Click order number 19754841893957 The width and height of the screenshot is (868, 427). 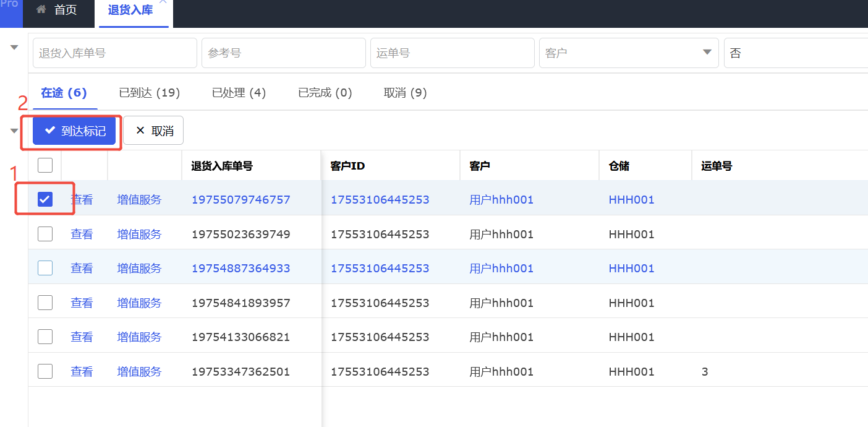point(241,303)
